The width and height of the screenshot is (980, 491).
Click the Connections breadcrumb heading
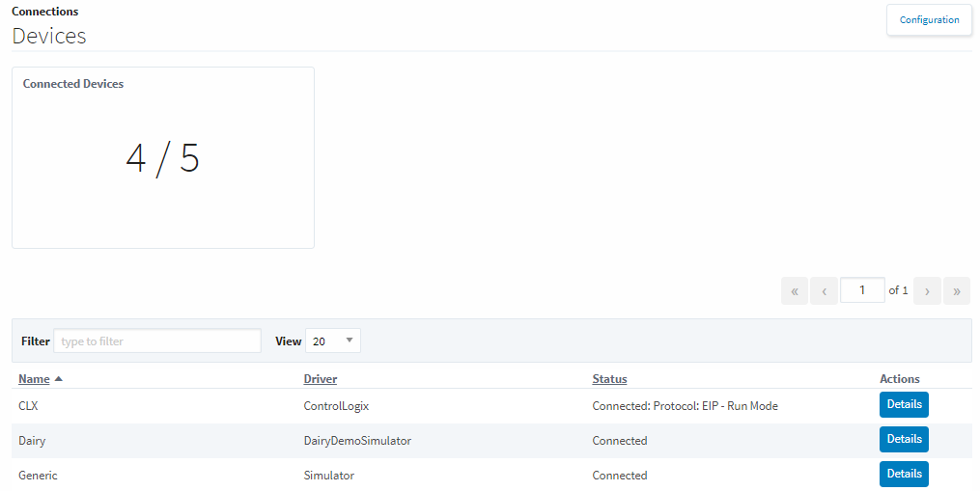tap(45, 12)
